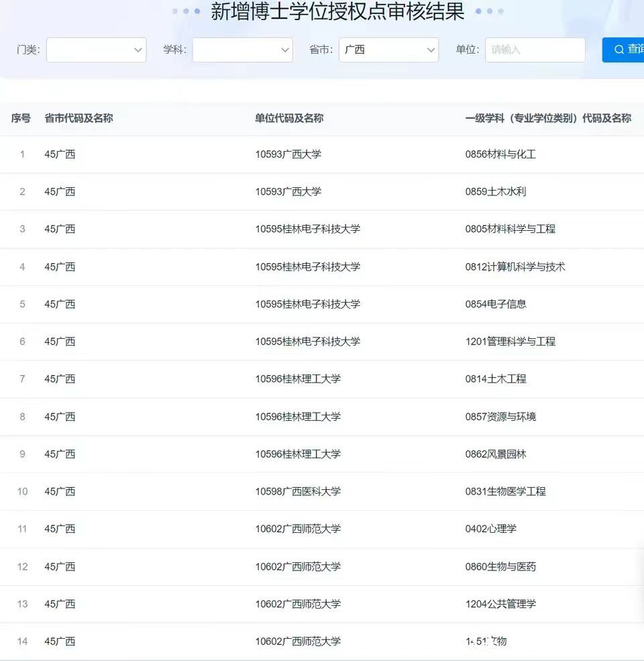644x661 pixels.
Task: Click the 一级学科 column header
Action: 547,118
